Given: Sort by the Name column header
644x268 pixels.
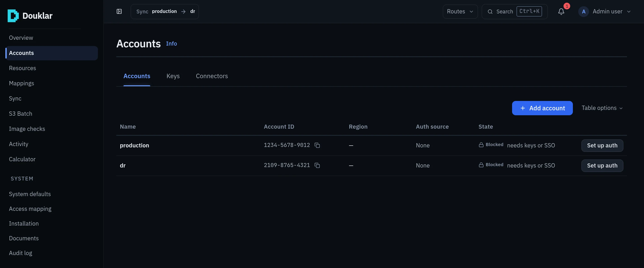Looking at the screenshot, I should (128, 127).
